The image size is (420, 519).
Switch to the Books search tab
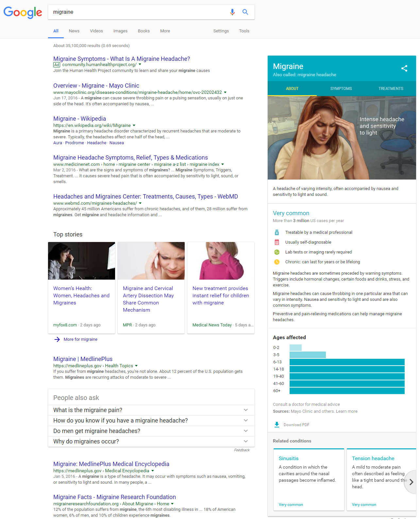click(144, 31)
